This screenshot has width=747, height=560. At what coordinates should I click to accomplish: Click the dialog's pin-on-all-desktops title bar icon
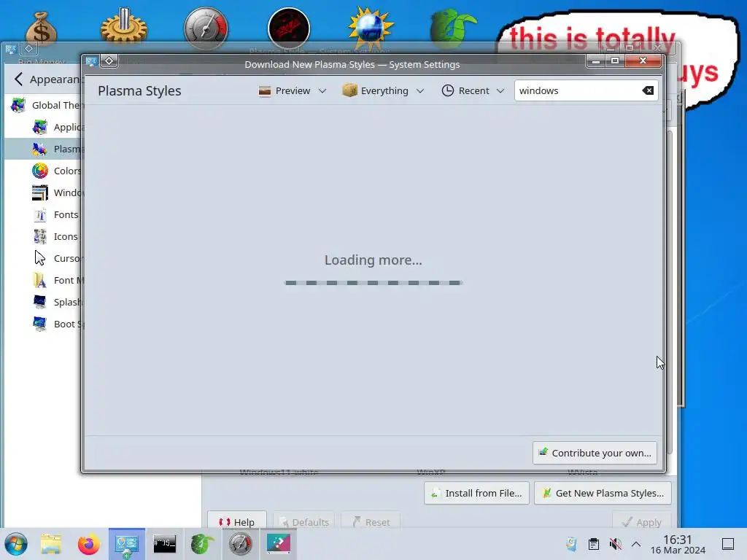pos(109,61)
